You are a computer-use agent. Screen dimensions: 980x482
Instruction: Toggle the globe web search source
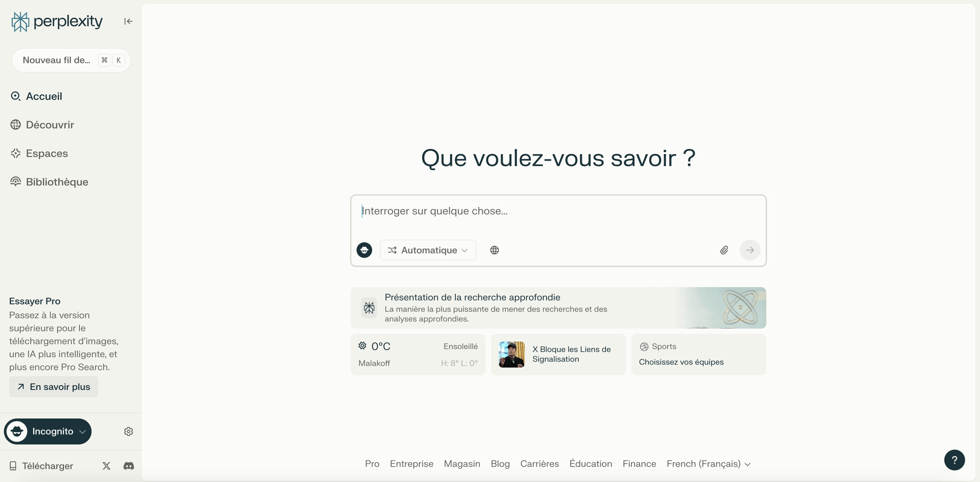pos(494,250)
